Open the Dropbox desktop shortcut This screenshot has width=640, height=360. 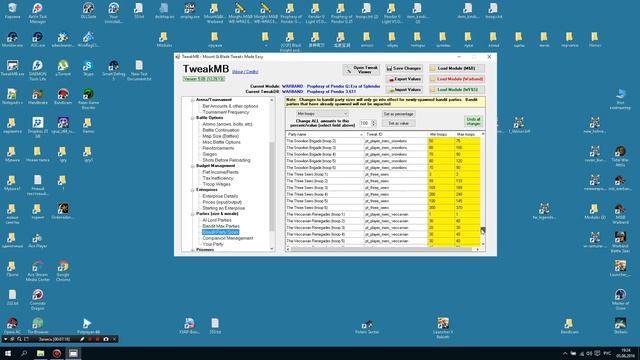[38, 127]
